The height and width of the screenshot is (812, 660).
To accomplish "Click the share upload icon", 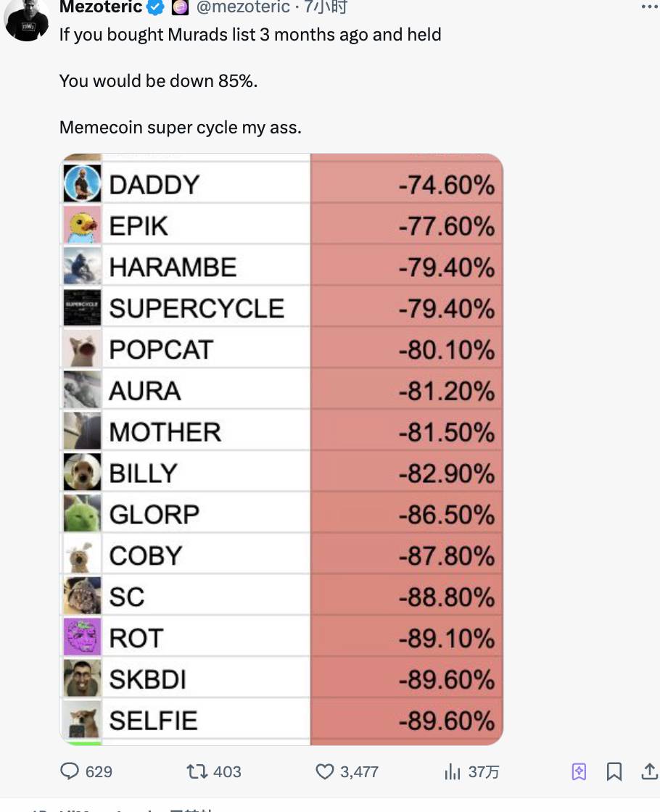I will [648, 771].
